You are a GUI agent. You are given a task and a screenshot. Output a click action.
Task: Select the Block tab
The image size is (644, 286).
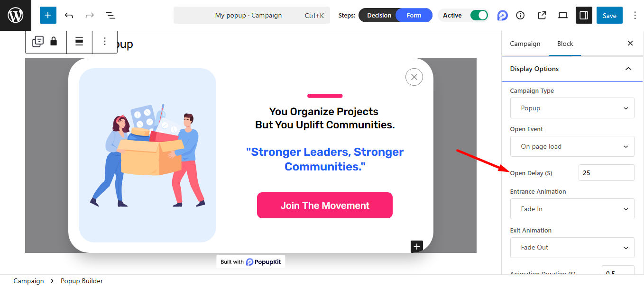[565, 44]
